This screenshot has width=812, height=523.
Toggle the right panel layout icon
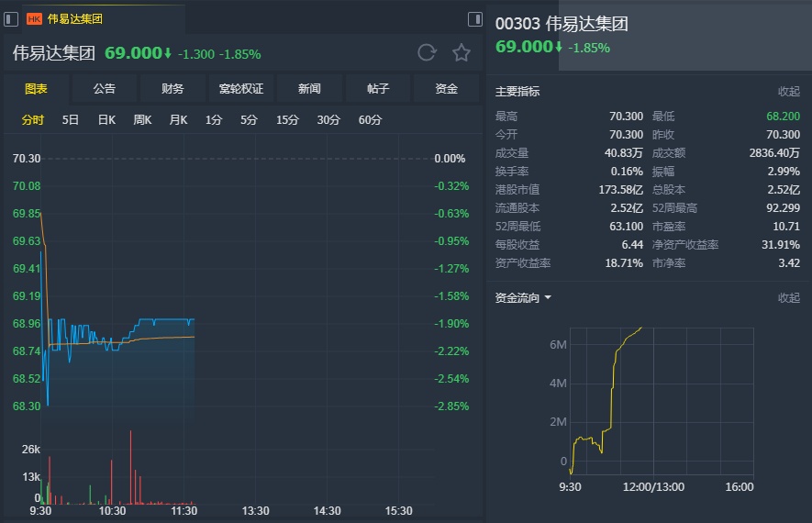tap(475, 19)
